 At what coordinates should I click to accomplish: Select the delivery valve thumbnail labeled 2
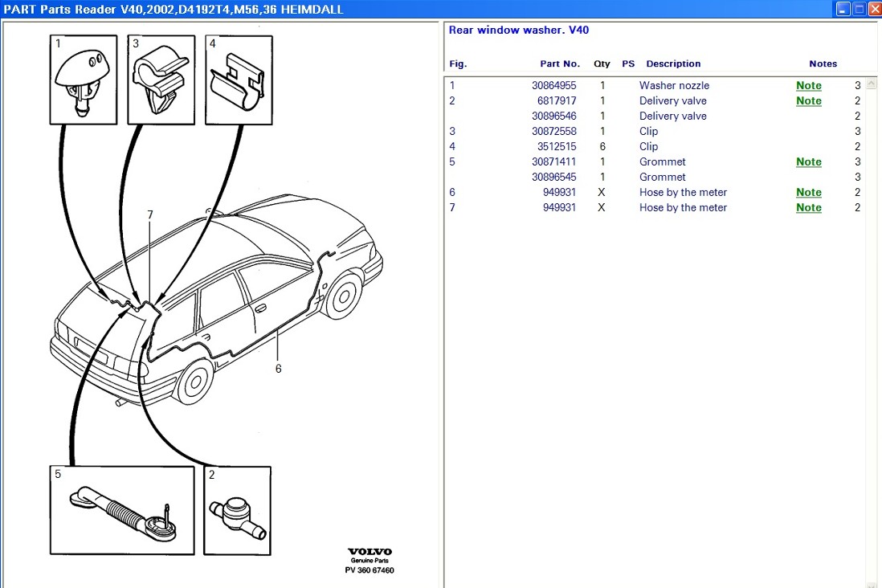(237, 510)
